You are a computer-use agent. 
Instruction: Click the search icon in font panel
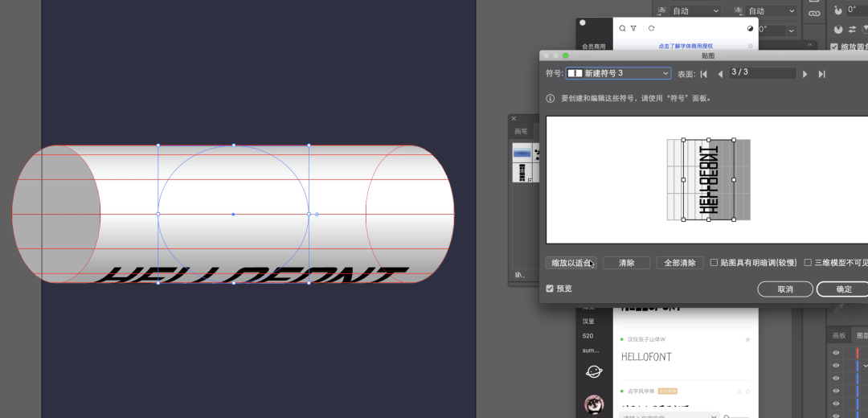tap(622, 28)
